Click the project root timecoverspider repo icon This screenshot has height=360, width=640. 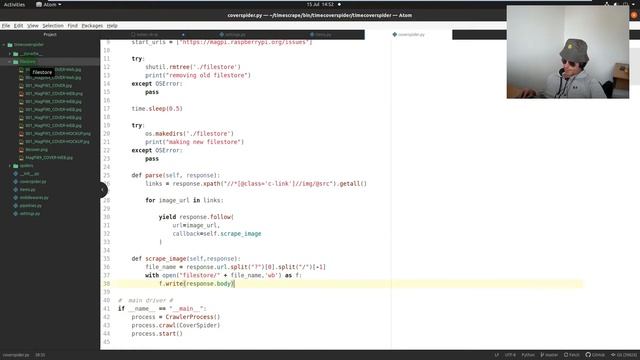[x=10, y=44]
